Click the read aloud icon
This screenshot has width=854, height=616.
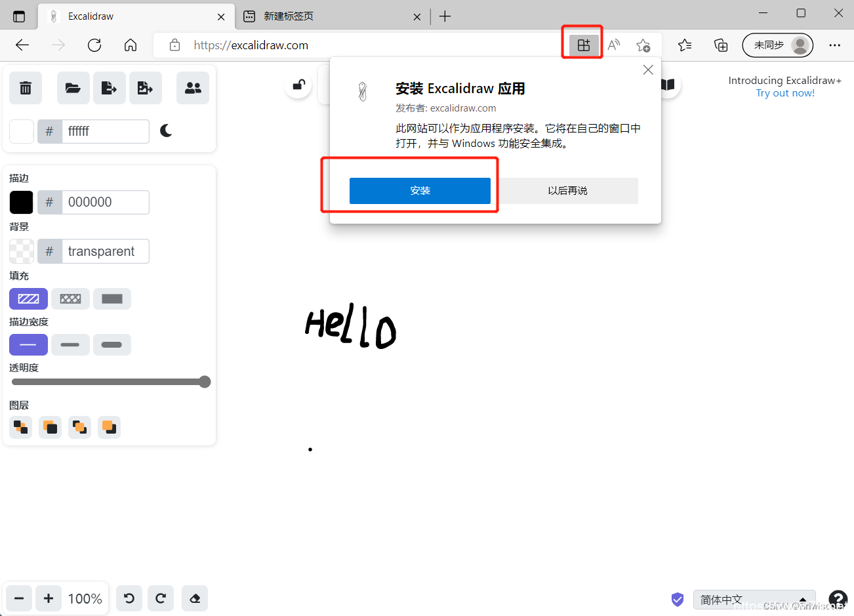point(614,45)
